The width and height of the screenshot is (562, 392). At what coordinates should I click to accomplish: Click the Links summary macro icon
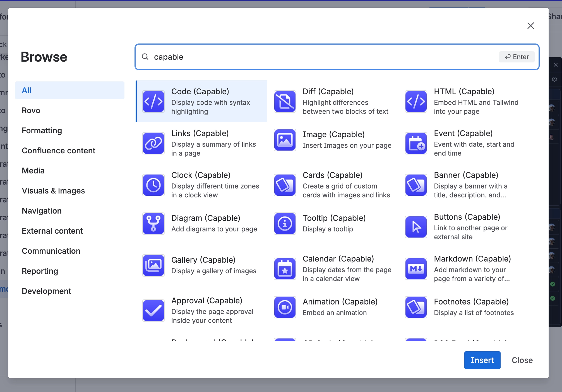coord(153,143)
